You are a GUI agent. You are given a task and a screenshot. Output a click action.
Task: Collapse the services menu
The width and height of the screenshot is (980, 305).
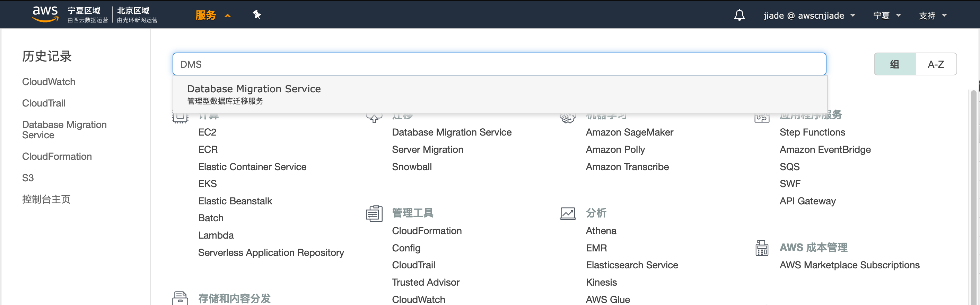[x=212, y=15]
